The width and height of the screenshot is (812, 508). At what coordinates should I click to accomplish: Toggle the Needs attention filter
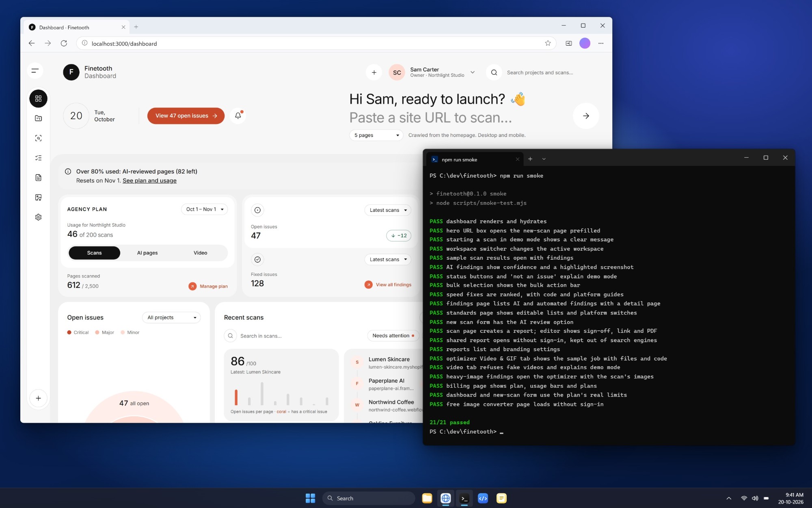click(x=393, y=336)
